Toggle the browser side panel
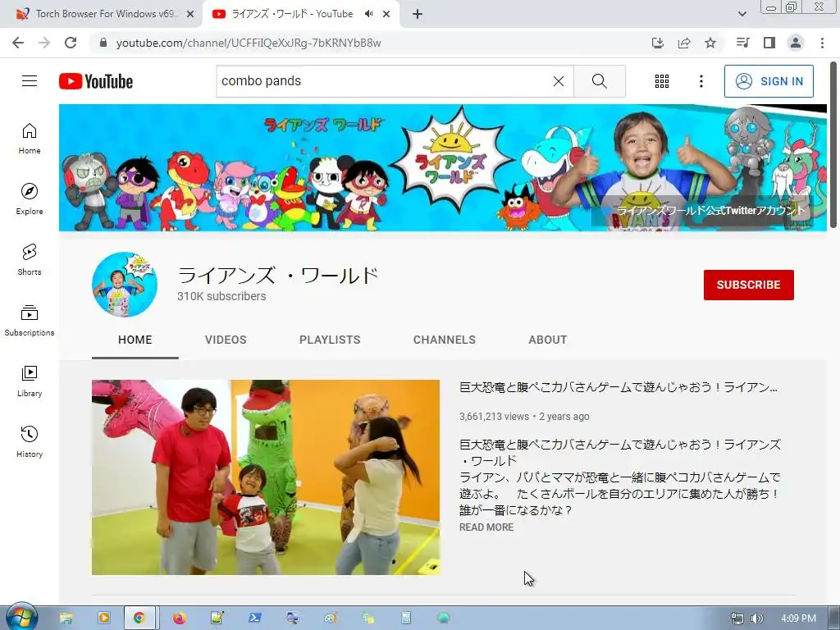 point(769,43)
